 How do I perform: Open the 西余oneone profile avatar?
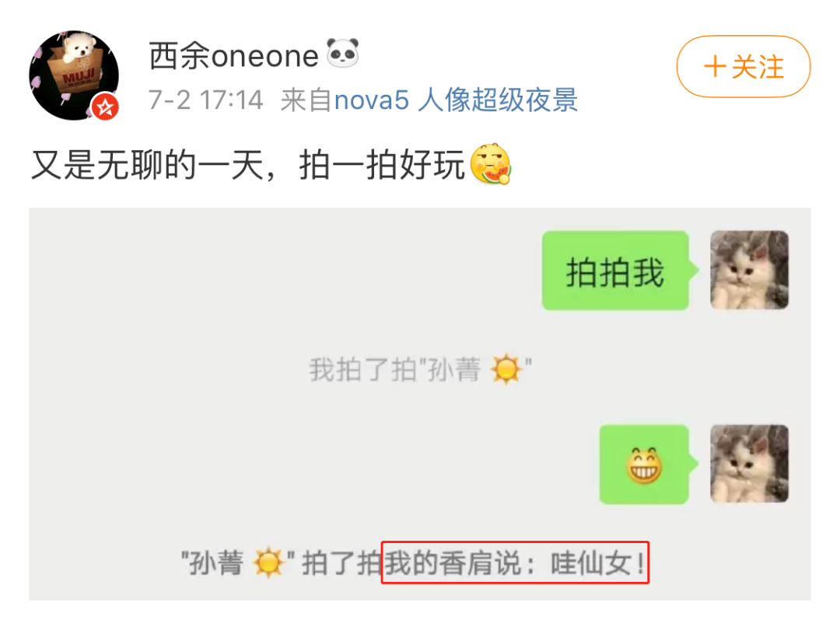point(74,75)
